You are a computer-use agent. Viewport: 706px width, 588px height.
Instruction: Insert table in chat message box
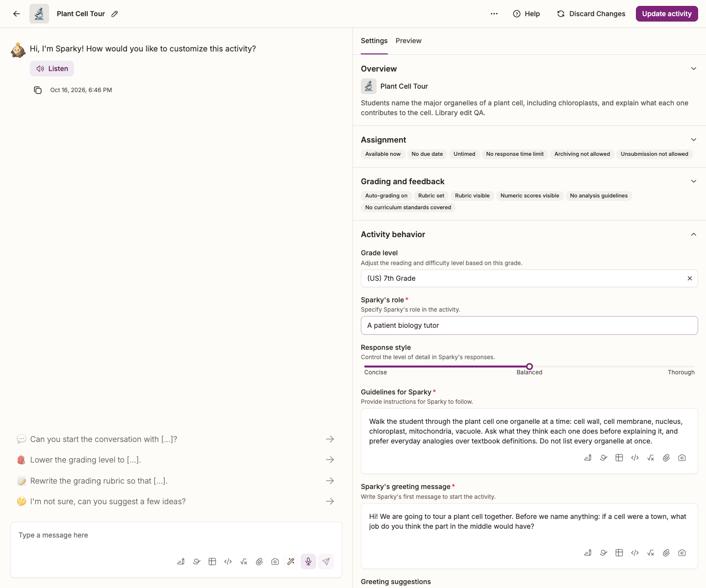[212, 562]
